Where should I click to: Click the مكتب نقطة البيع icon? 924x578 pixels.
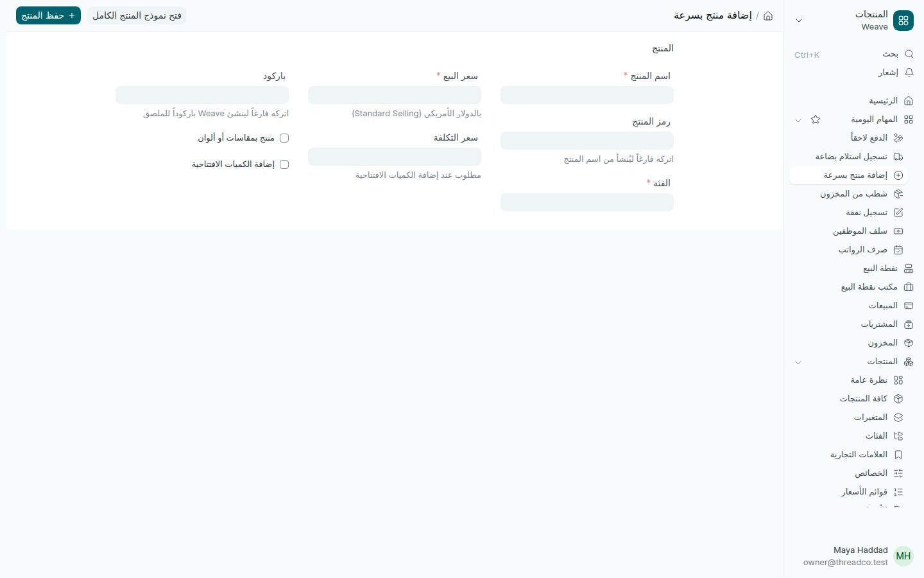(909, 287)
